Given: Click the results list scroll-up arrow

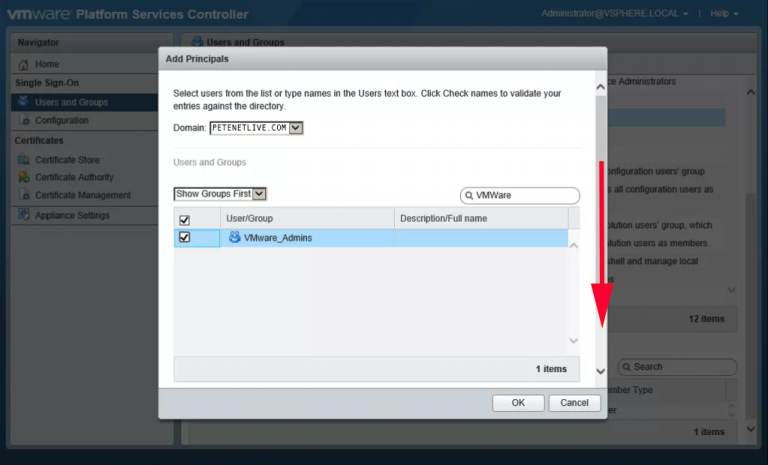Looking at the screenshot, I should click(x=574, y=245).
